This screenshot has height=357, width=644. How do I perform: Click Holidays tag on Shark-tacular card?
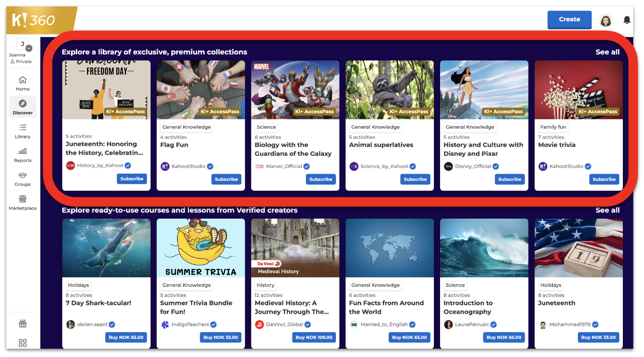(78, 285)
